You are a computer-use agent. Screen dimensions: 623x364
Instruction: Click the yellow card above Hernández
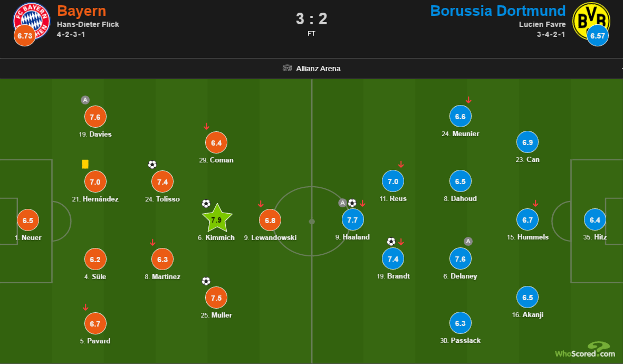point(85,164)
